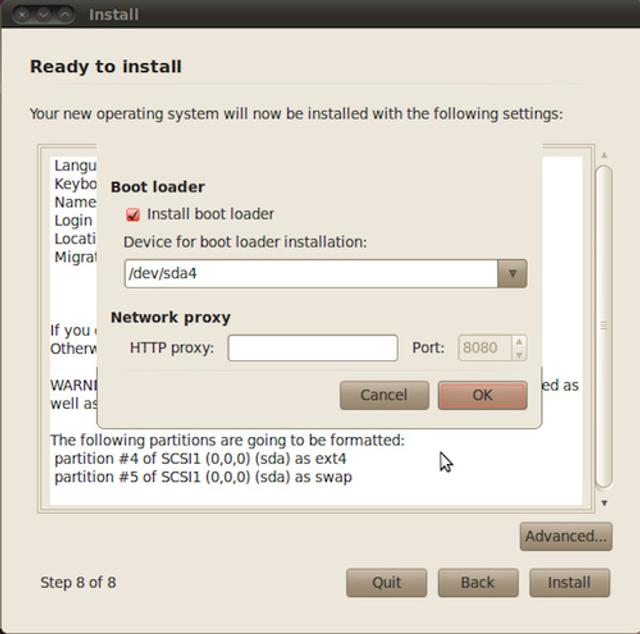Start installation with the Install button
This screenshot has height=634, width=640.
tap(568, 582)
